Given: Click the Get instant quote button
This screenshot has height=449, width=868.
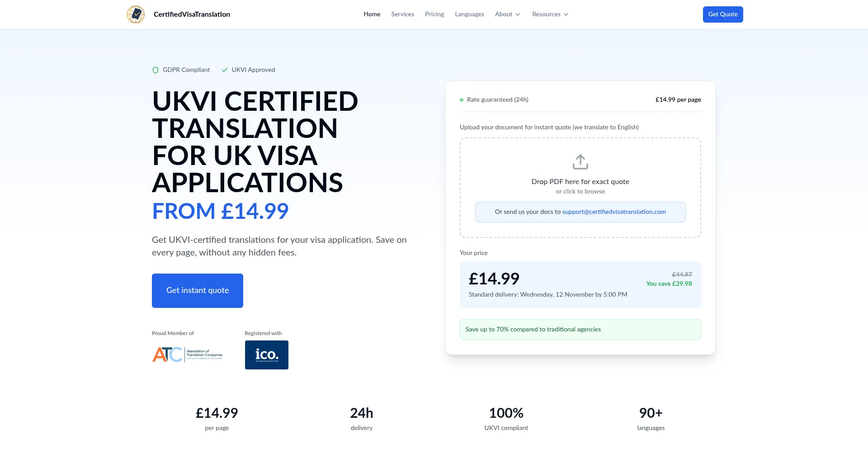Looking at the screenshot, I should 198,291.
